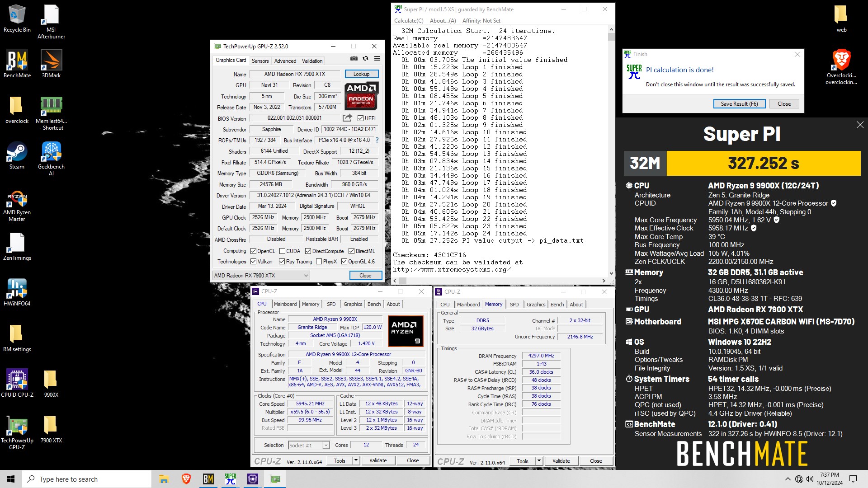Click GPU-Z BIOS export share icon

click(347, 118)
